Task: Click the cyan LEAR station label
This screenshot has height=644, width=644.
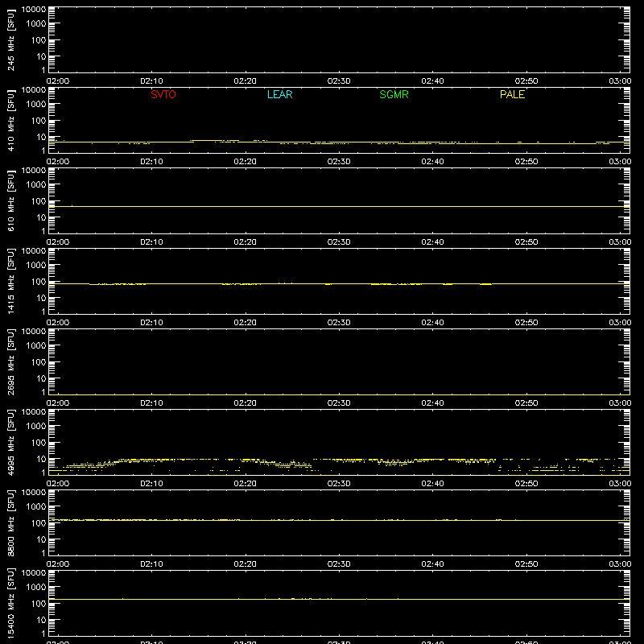Action: click(279, 94)
